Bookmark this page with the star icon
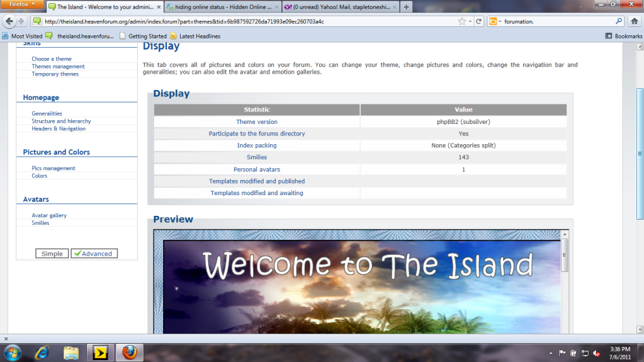The image size is (644, 362). pyautogui.click(x=462, y=21)
